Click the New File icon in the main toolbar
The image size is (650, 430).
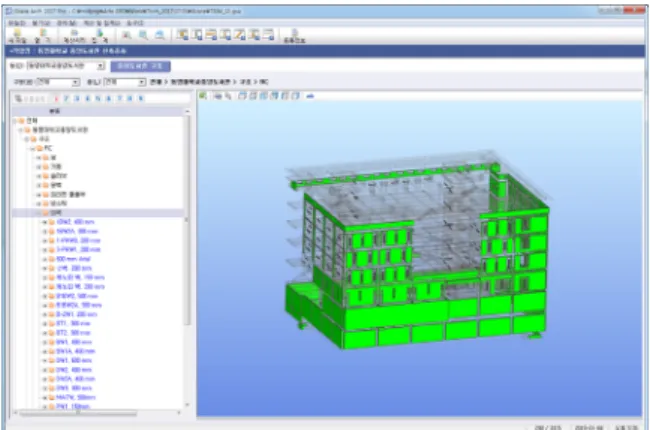coord(17,36)
